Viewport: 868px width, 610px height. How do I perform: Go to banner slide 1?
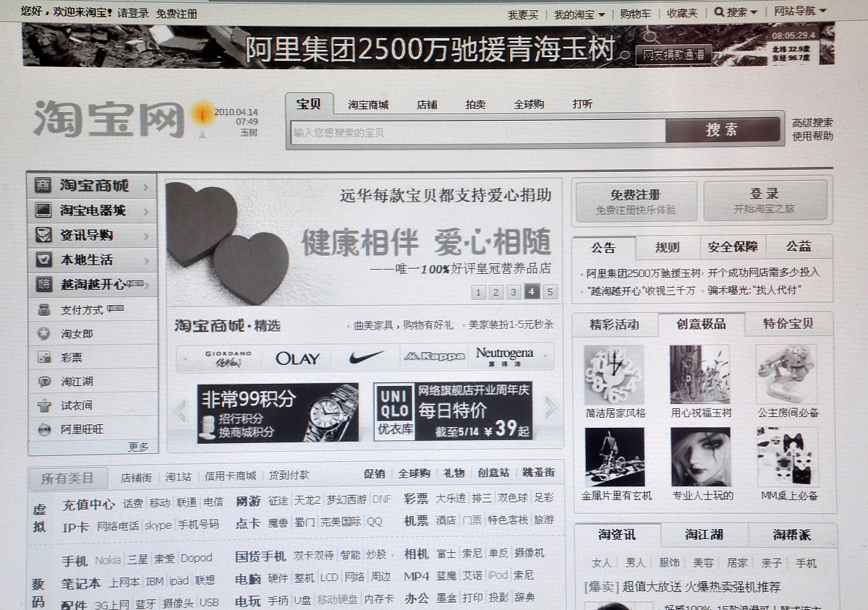pos(479,292)
